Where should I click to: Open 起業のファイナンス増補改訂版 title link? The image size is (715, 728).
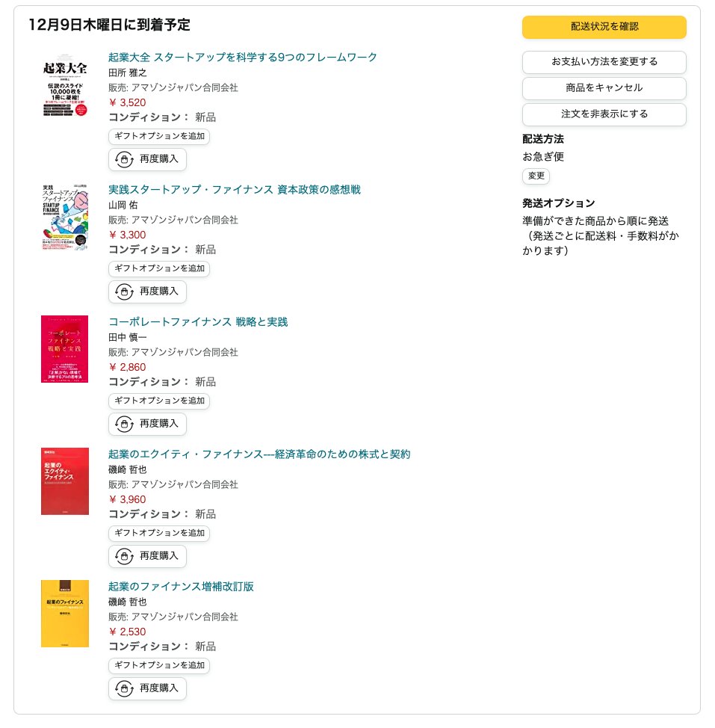pyautogui.click(x=181, y=587)
